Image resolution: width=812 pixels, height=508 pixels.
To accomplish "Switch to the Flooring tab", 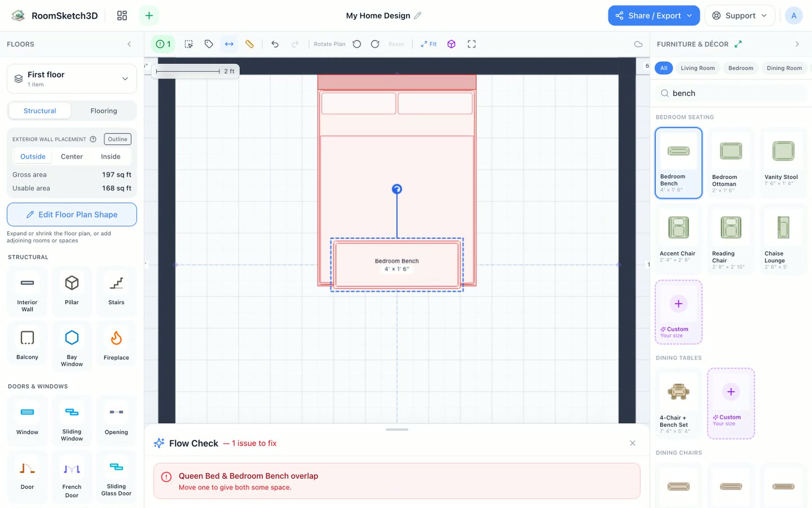I will 104,111.
